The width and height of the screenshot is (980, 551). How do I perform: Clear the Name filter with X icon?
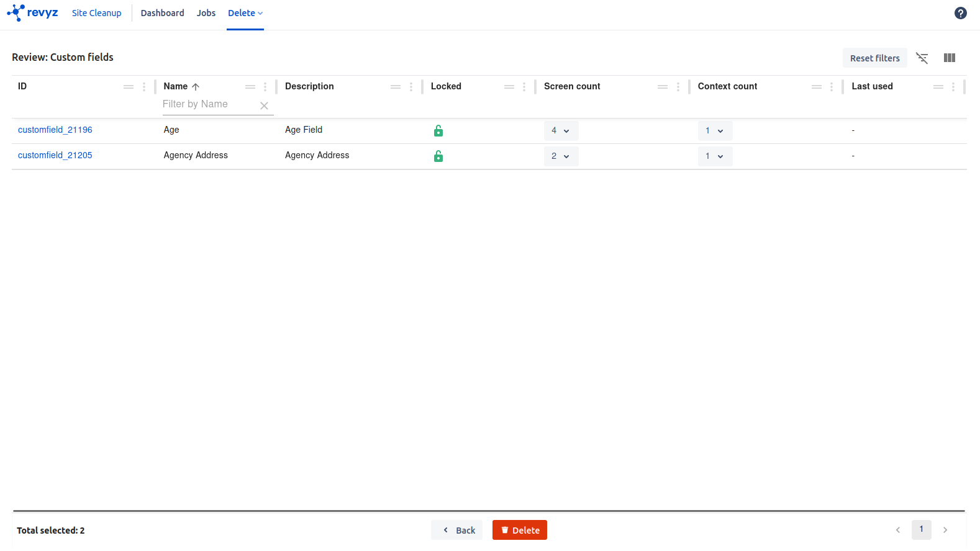tap(264, 105)
